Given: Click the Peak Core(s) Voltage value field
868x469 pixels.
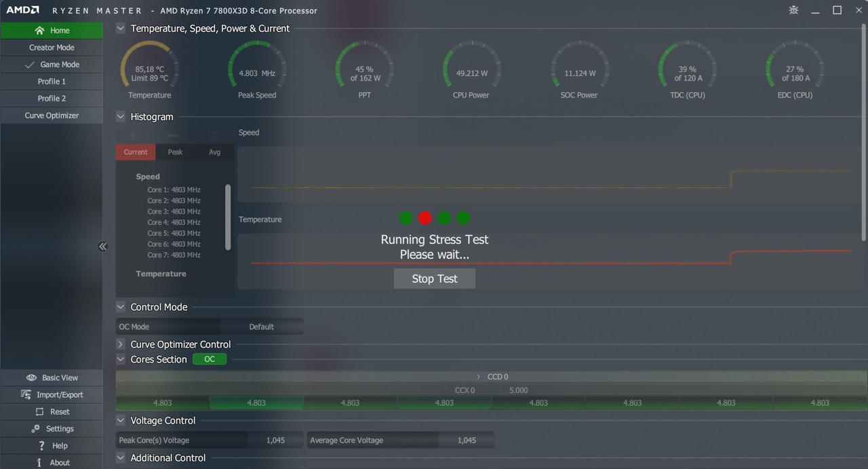Looking at the screenshot, I should coord(275,441).
